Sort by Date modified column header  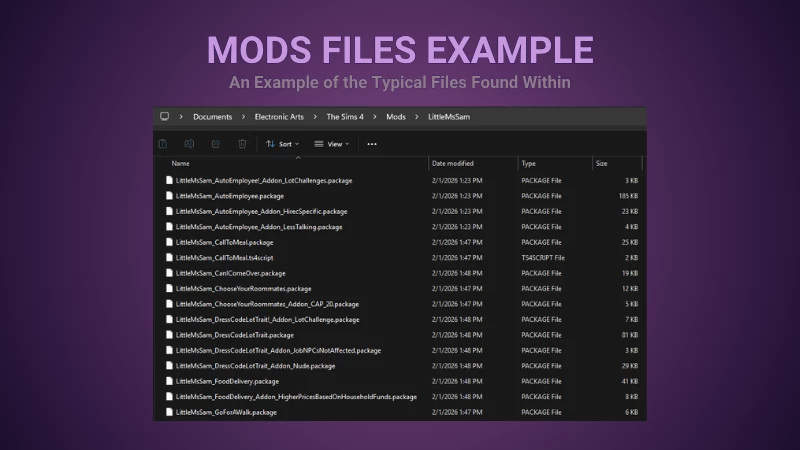453,163
